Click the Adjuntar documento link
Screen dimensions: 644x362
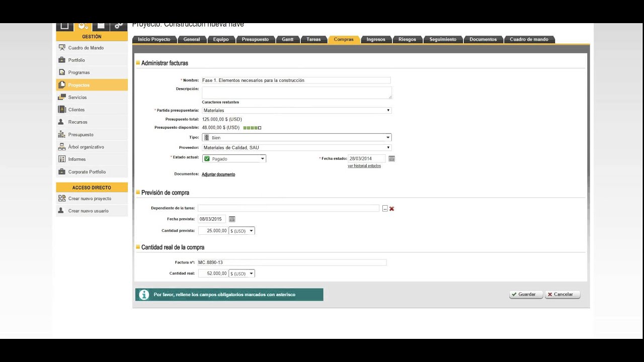(218, 174)
